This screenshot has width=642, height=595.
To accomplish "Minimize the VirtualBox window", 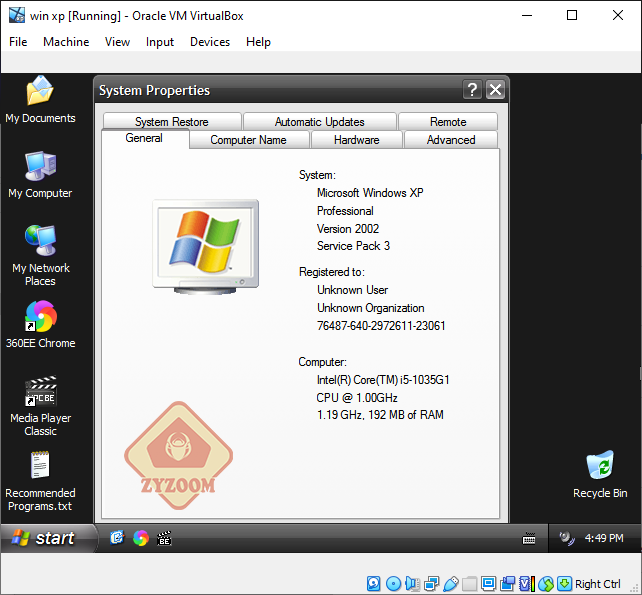I will tap(527, 16).
